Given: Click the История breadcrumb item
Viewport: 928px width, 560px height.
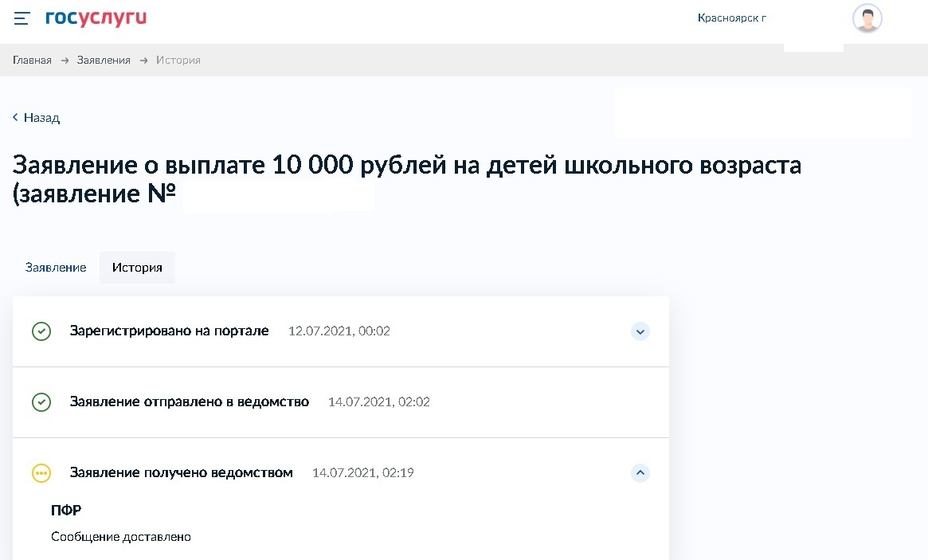Looking at the screenshot, I should (x=178, y=61).
